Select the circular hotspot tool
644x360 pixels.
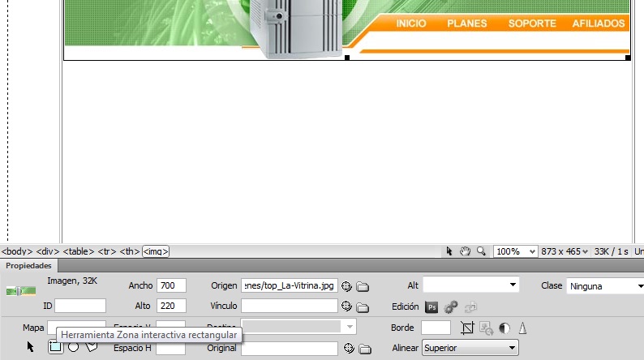[73, 347]
